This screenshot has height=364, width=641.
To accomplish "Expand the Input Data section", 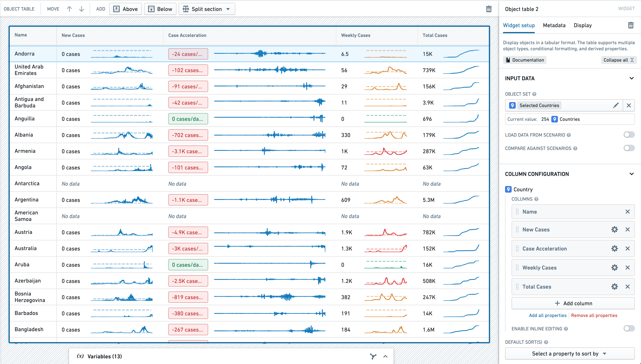I will [630, 78].
